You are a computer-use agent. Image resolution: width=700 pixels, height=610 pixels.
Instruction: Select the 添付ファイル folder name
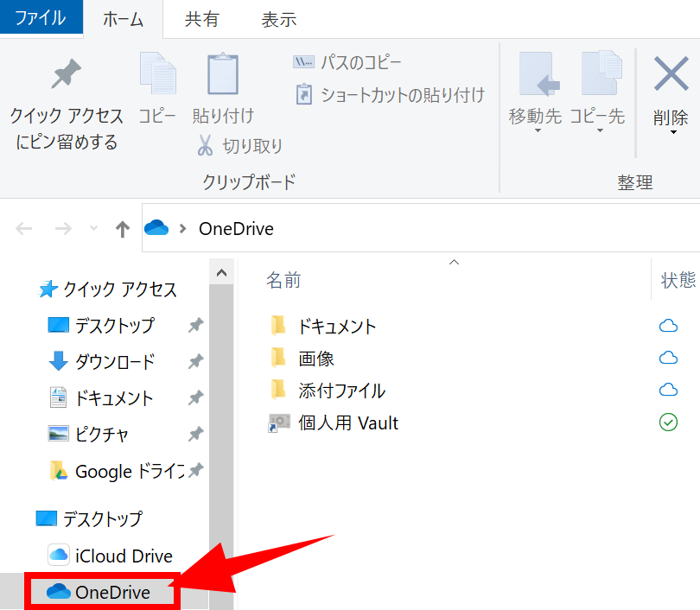342,391
